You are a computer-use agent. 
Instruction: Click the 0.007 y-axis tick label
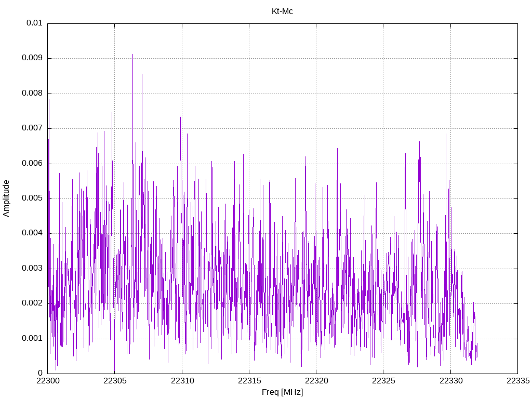tap(32, 128)
